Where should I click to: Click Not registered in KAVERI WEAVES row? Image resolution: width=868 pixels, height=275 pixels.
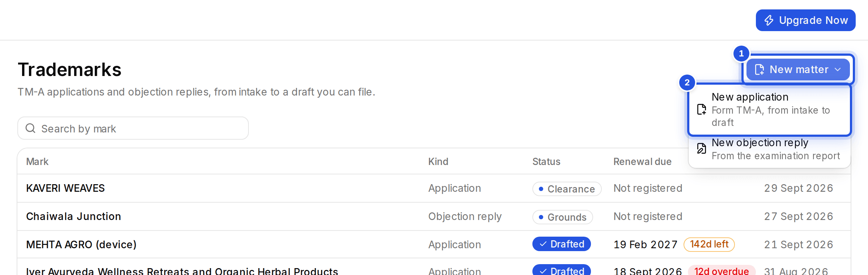(648, 188)
